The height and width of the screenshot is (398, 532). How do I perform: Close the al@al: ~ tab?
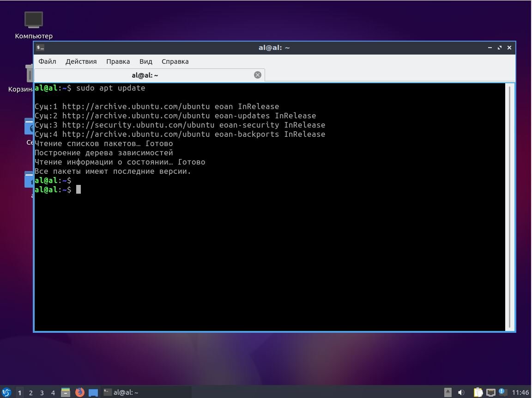[x=258, y=75]
